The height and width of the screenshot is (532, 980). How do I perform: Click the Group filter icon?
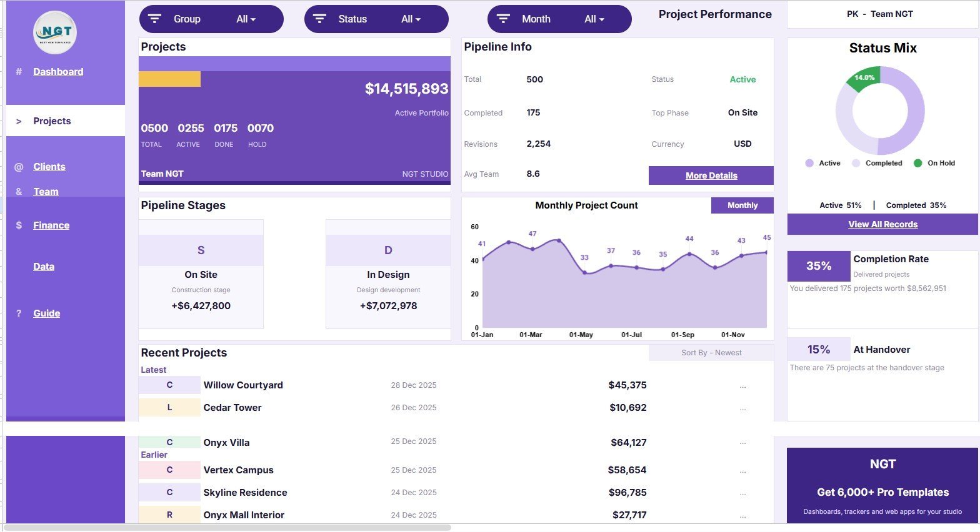pyautogui.click(x=154, y=19)
